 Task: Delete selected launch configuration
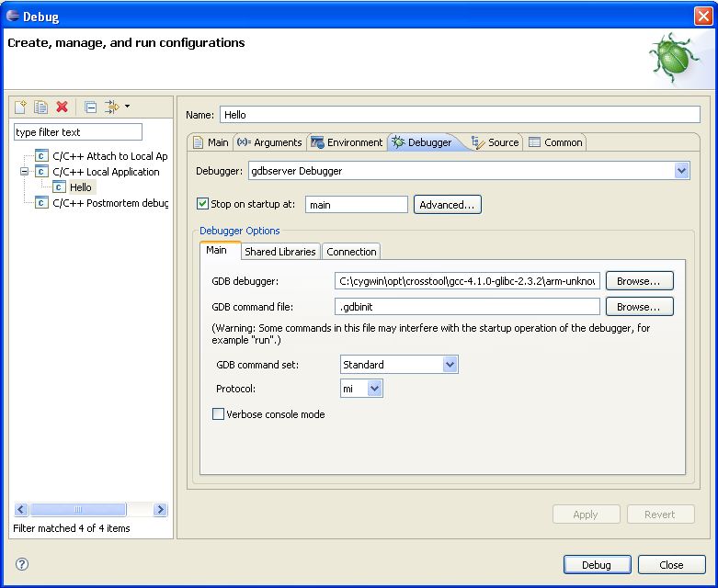pos(62,107)
